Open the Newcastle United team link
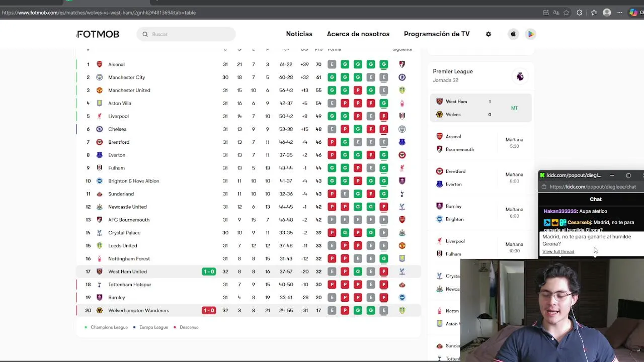644x362 pixels. (x=127, y=207)
